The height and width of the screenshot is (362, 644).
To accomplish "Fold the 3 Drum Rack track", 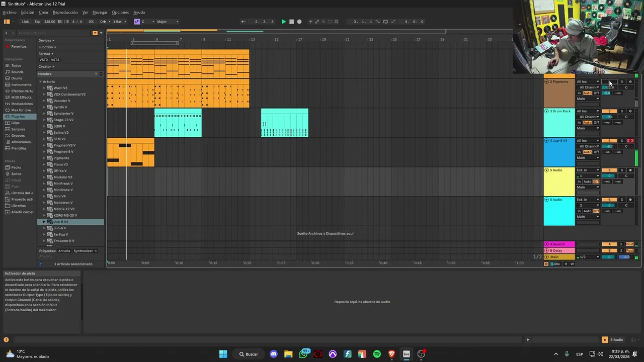I will (x=547, y=111).
